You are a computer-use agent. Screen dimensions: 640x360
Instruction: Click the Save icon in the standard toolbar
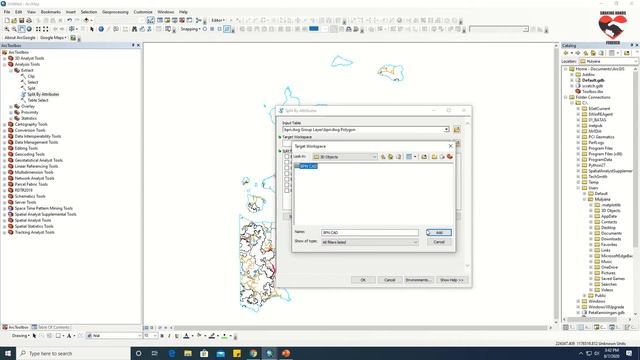coord(22,20)
